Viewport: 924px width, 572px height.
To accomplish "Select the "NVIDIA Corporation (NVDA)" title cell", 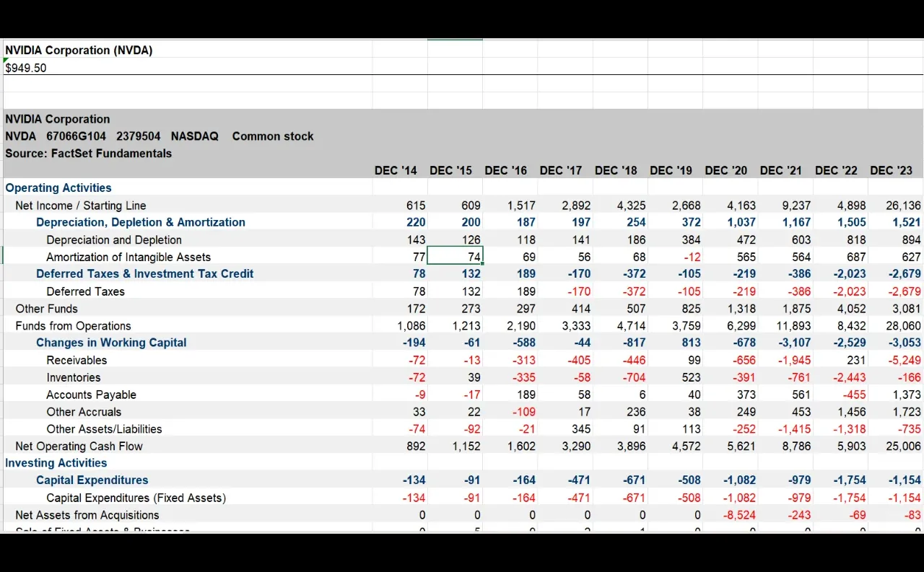I will (x=79, y=50).
